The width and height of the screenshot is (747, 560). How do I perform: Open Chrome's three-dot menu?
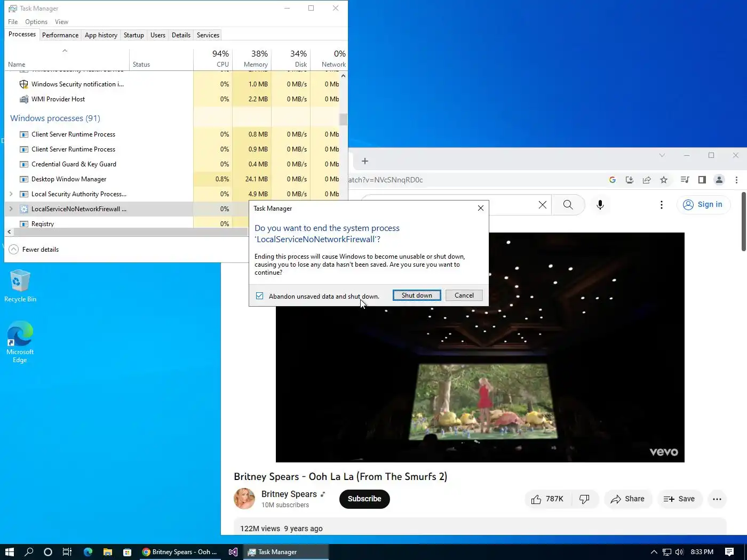click(x=736, y=180)
